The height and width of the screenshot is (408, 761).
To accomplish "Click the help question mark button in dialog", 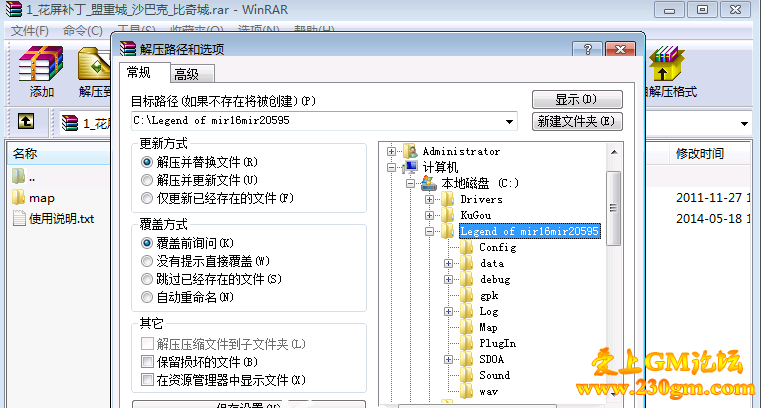I will point(587,49).
